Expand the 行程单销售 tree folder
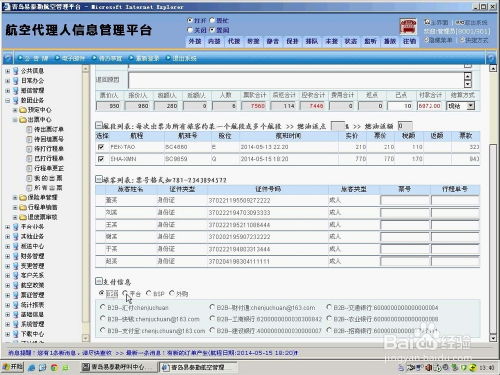This screenshot has width=500, height=375. (x=15, y=207)
